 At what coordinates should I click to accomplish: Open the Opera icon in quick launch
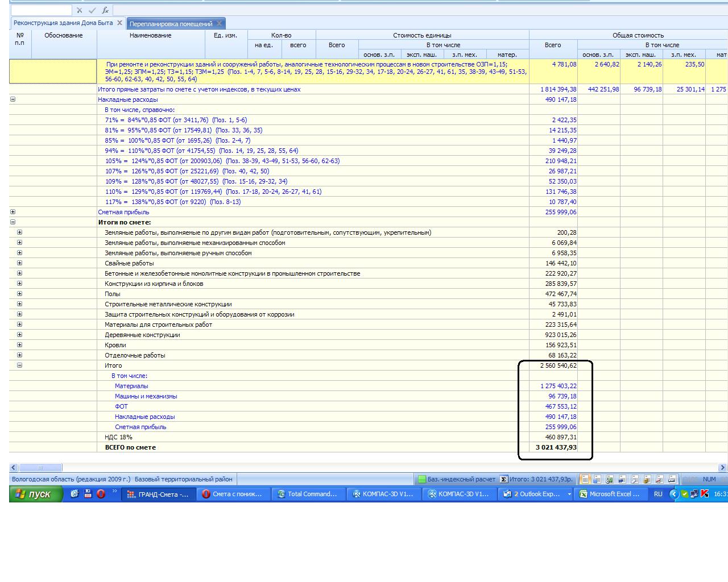pos(101,494)
